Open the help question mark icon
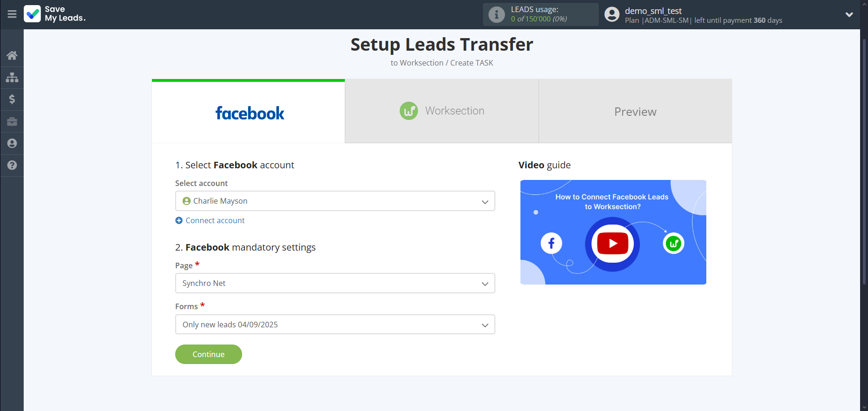 (x=12, y=165)
